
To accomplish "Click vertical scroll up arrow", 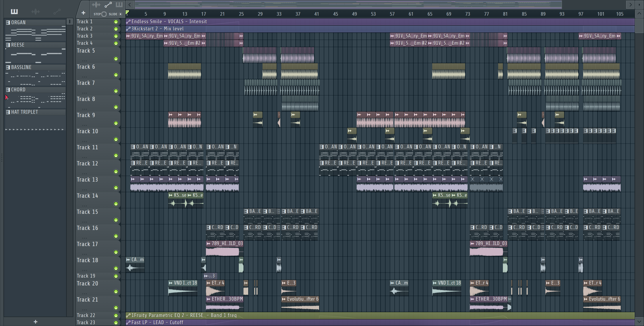I will (x=639, y=13).
